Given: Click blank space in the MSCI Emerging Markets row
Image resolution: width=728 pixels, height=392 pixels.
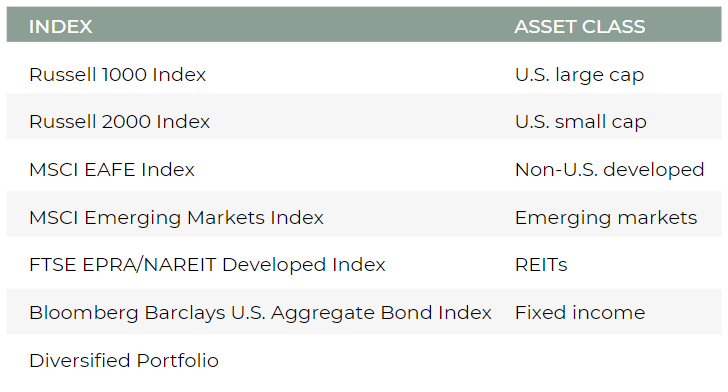Looking at the screenshot, I should [x=418, y=214].
